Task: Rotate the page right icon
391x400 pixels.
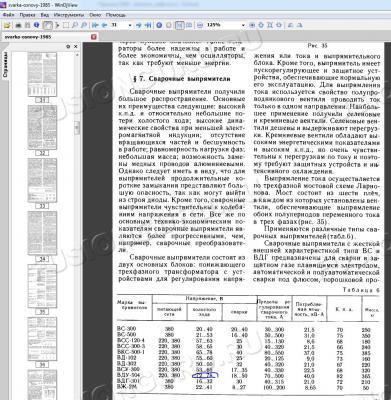Action: [300, 25]
